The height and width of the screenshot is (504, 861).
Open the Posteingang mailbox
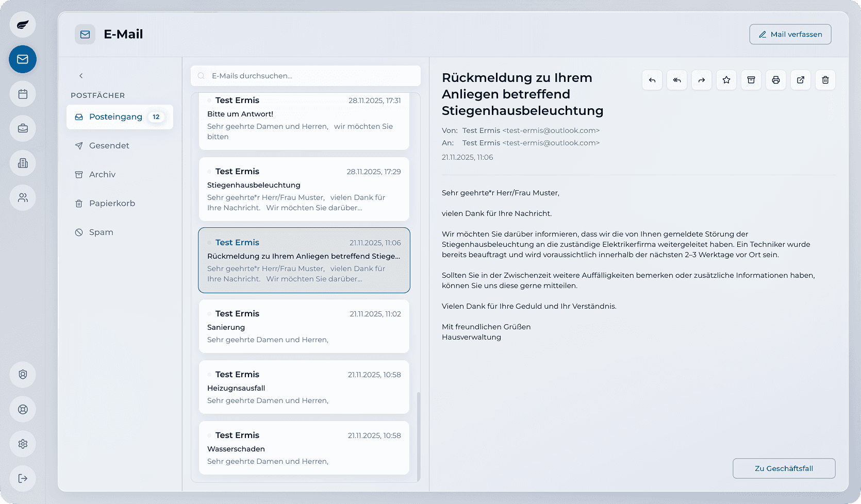tap(116, 117)
